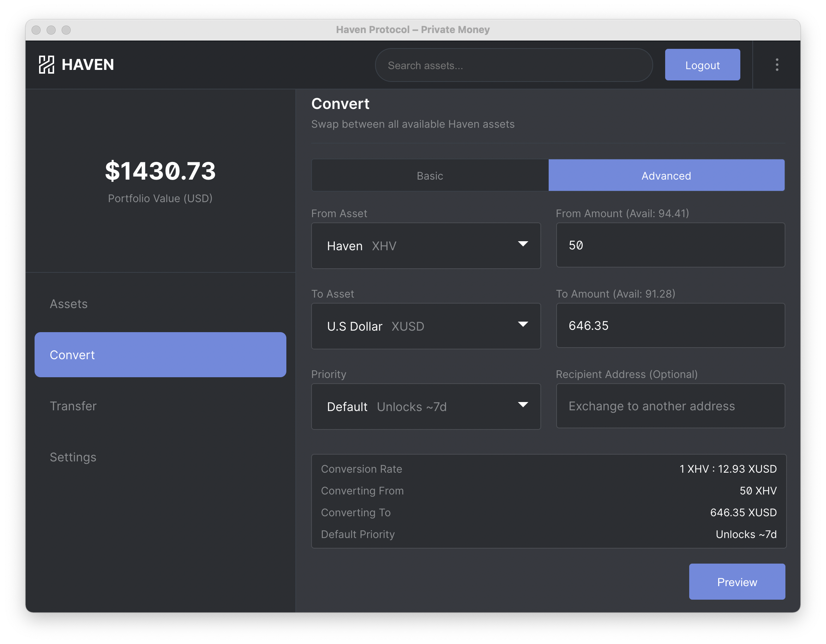This screenshot has width=826, height=644.
Task: Click the From Amount field showing 50
Action: point(670,245)
